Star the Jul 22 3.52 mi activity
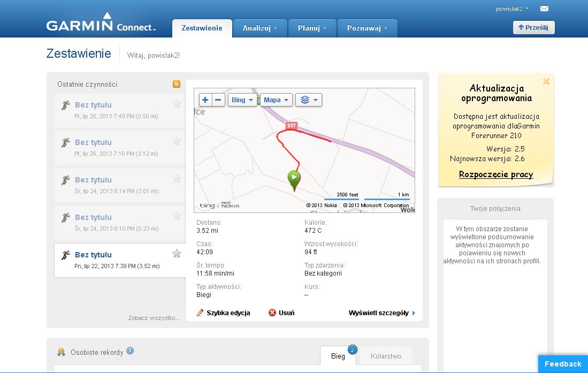Viewport: 588px width, 373px height. (177, 254)
